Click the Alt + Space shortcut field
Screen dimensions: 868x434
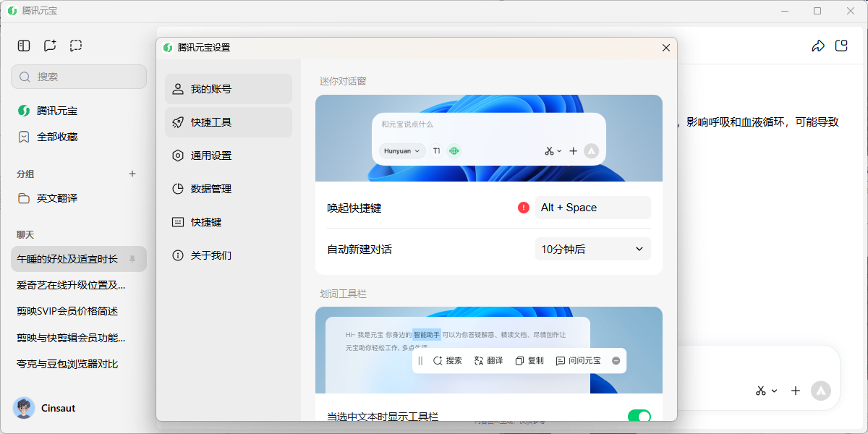(593, 208)
